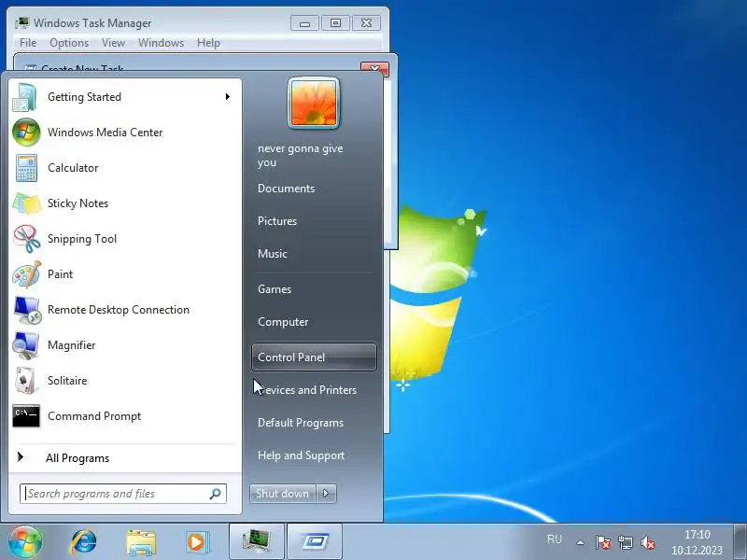Screen dimensions: 747x560
Task: Click 'Sticky Notes' label
Action: pyautogui.click(x=78, y=203)
